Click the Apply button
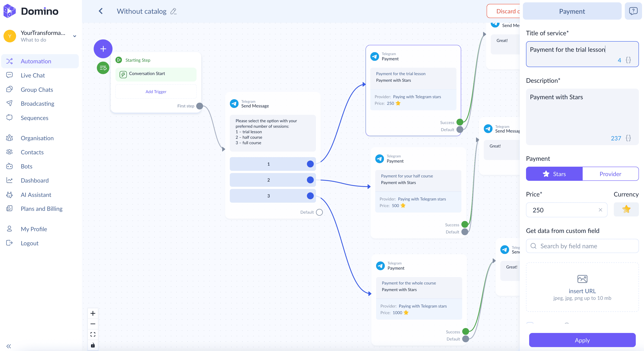 point(582,340)
